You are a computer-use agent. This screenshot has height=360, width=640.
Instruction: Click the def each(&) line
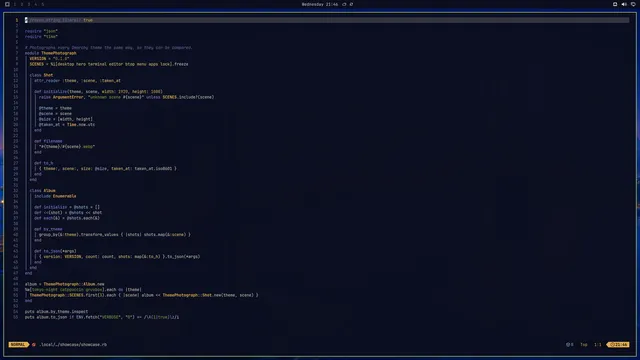[67, 218]
